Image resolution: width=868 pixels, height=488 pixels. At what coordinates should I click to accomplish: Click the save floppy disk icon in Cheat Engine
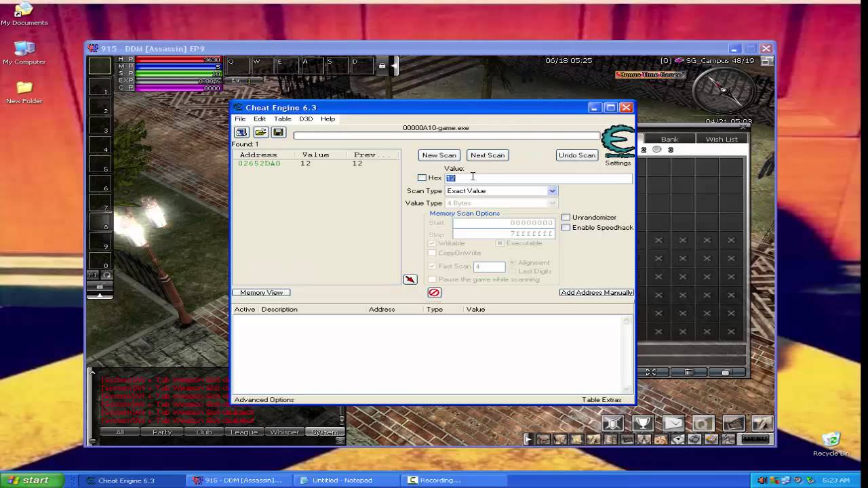(278, 132)
